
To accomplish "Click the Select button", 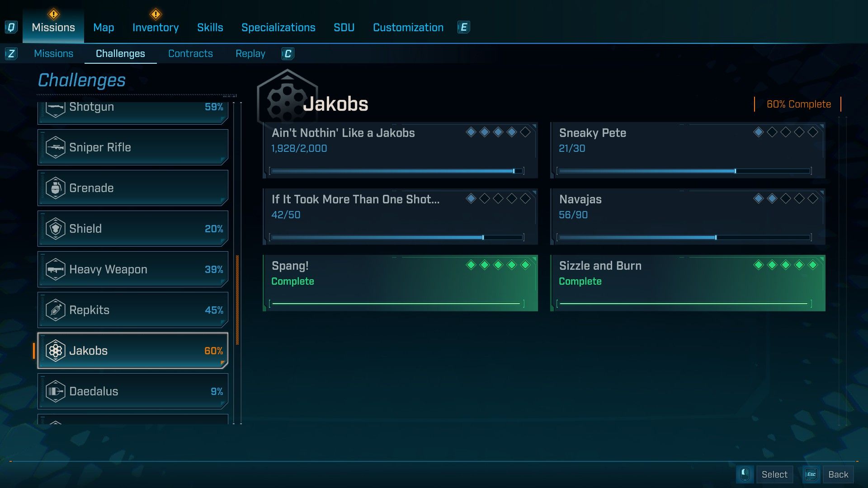I will (774, 474).
